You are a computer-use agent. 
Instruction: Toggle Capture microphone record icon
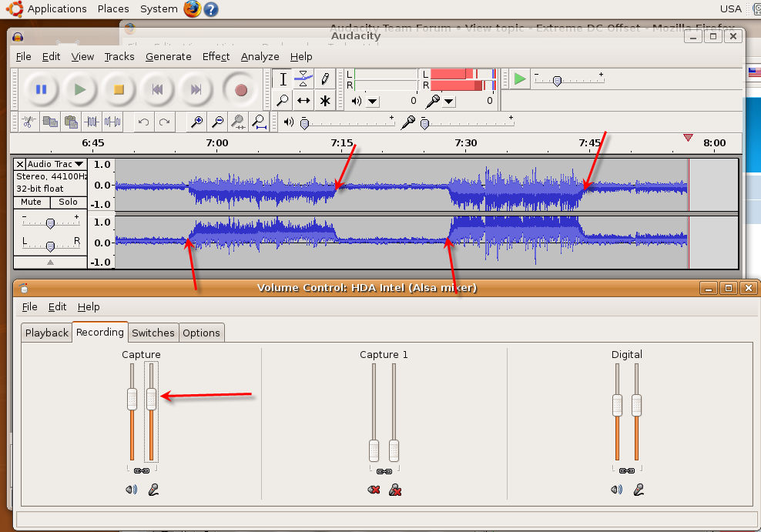(x=153, y=490)
